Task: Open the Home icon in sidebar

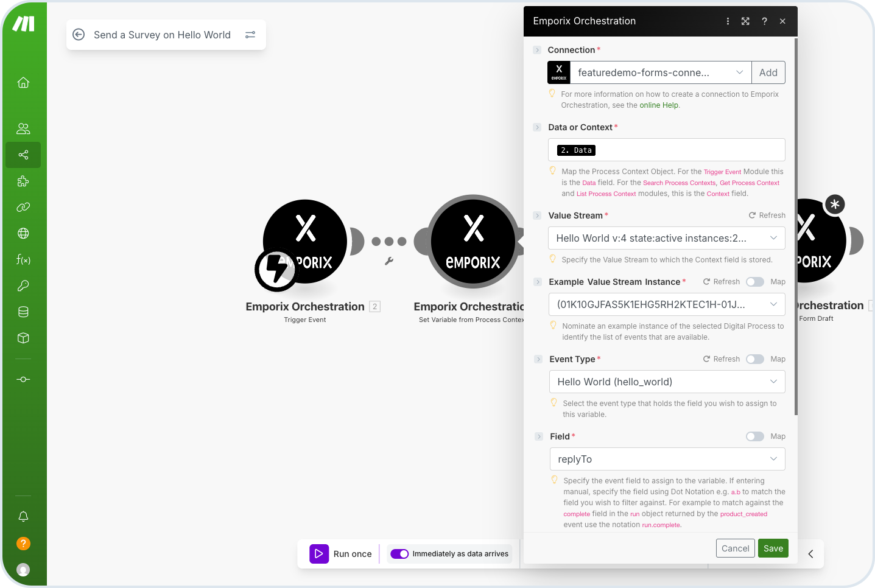Action: [x=23, y=82]
